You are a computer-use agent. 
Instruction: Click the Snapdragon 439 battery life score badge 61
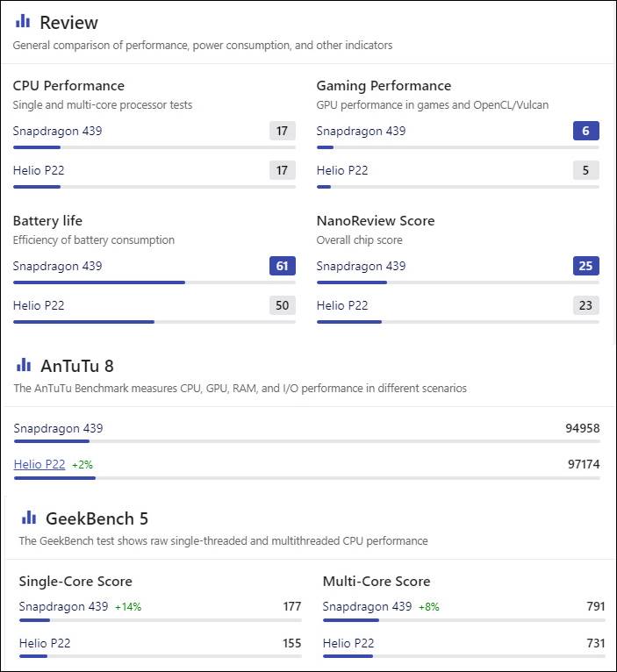pos(282,266)
